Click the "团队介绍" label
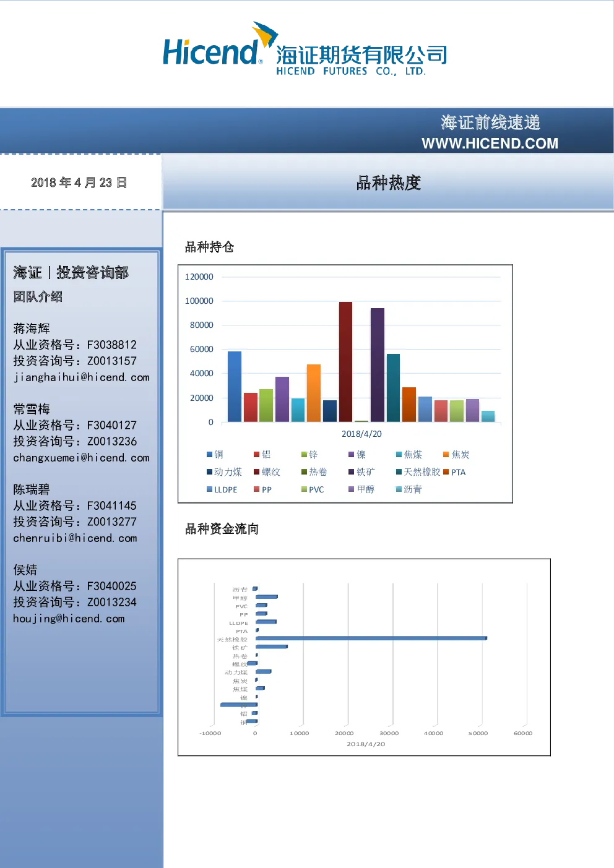 [38, 296]
